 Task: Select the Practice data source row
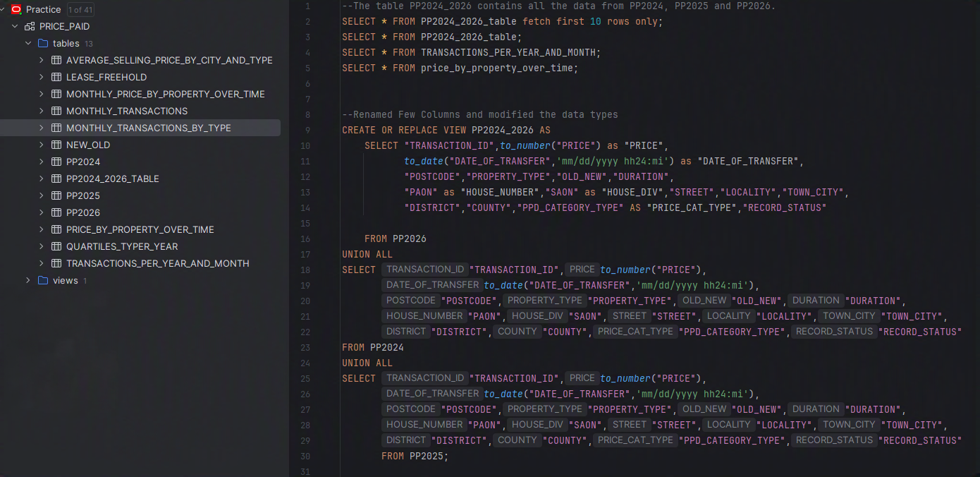[x=140, y=9]
